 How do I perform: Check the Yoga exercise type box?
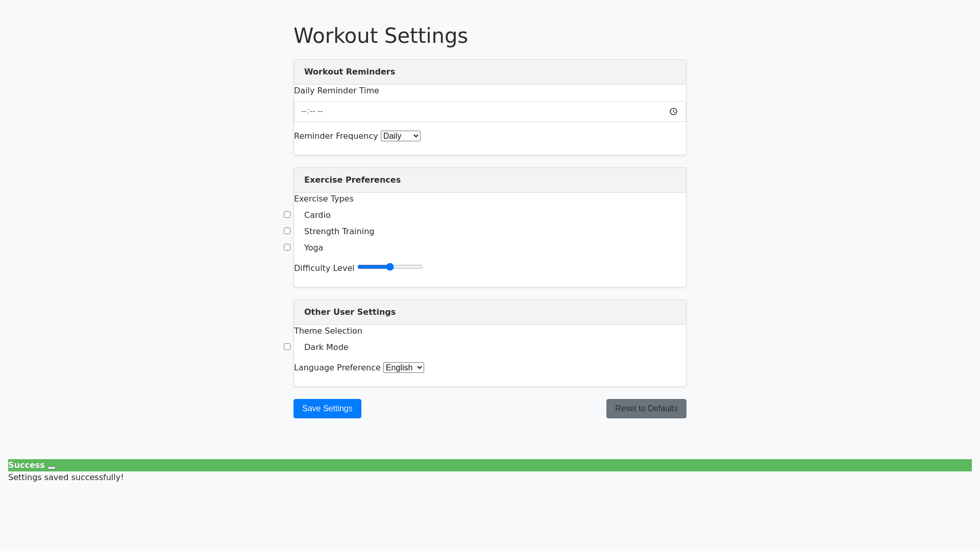(x=287, y=247)
